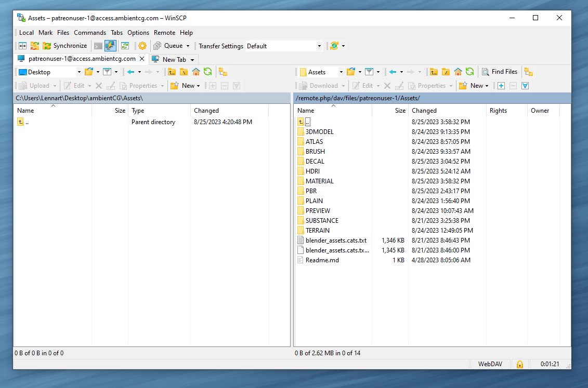Click the keep remote directory up to date icon
Viewport: 588px width, 388px height.
coord(125,46)
